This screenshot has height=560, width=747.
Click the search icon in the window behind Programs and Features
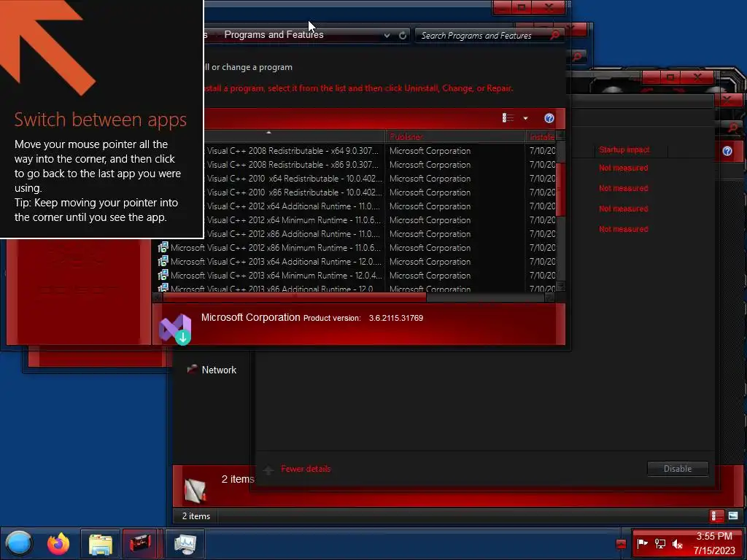click(x=577, y=57)
